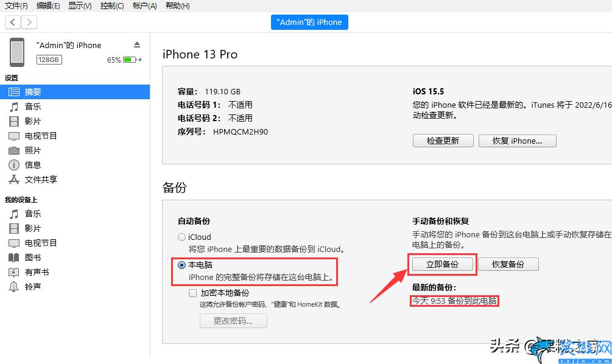
Task: Click the 图书 book icon
Action: pos(13,257)
